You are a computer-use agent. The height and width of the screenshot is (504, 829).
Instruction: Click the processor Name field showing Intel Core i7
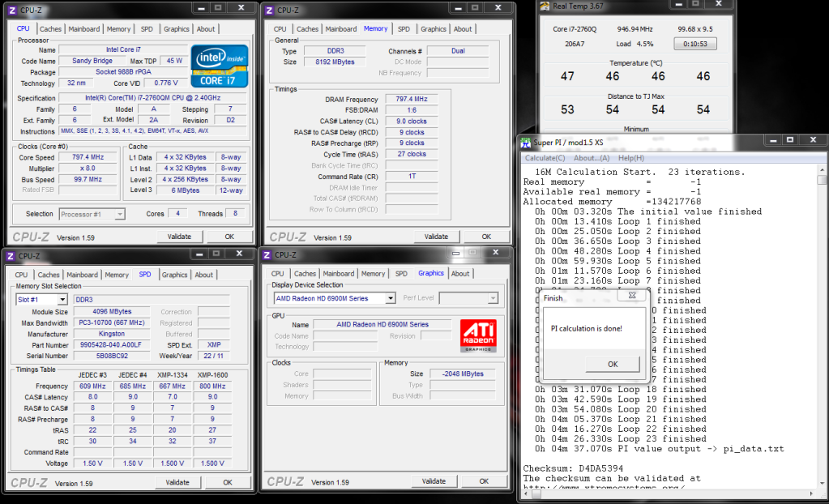point(123,49)
